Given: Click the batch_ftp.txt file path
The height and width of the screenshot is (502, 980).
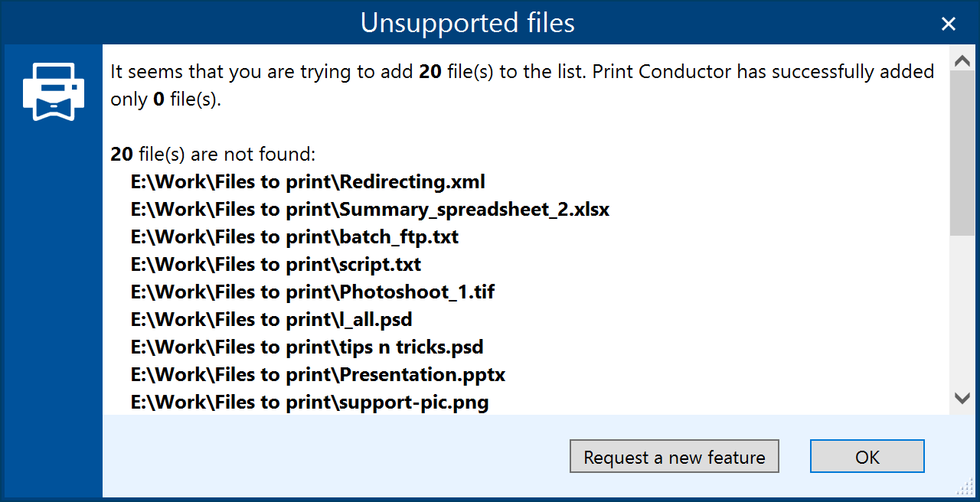Looking at the screenshot, I should tap(295, 237).
